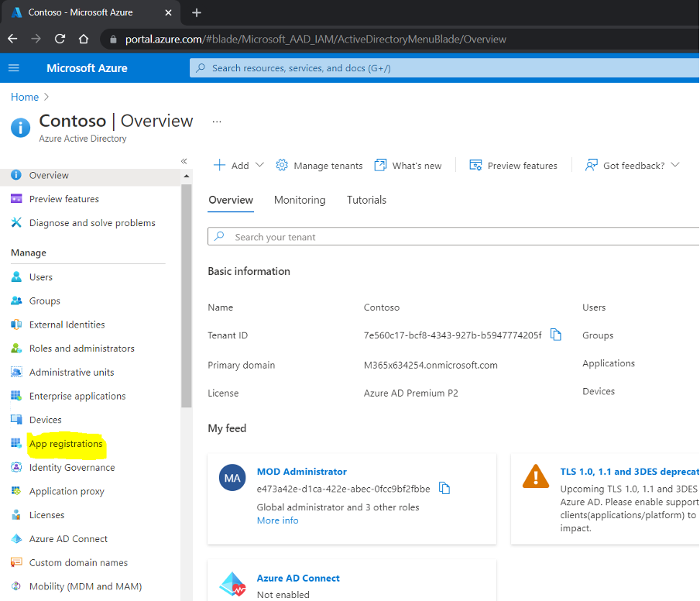Screen dimensions: 700x601
Task: Click the Licenses icon
Action: 16,515
